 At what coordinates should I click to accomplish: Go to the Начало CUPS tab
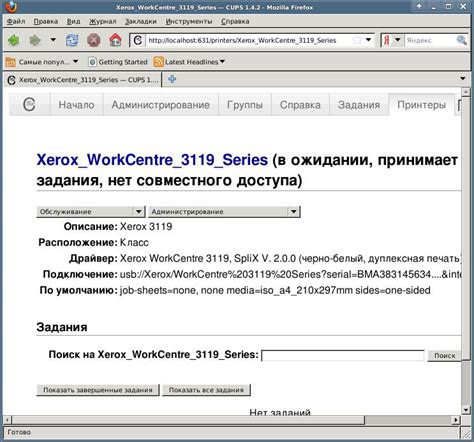76,105
